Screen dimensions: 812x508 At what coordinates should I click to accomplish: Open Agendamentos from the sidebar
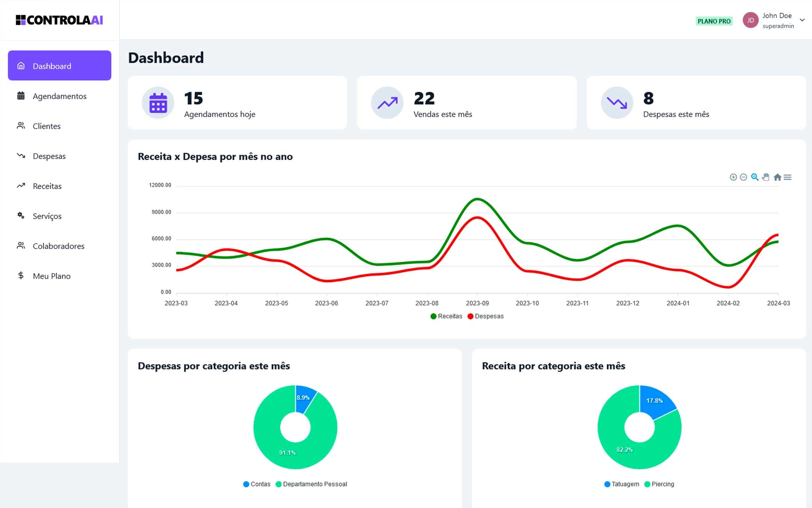click(59, 96)
